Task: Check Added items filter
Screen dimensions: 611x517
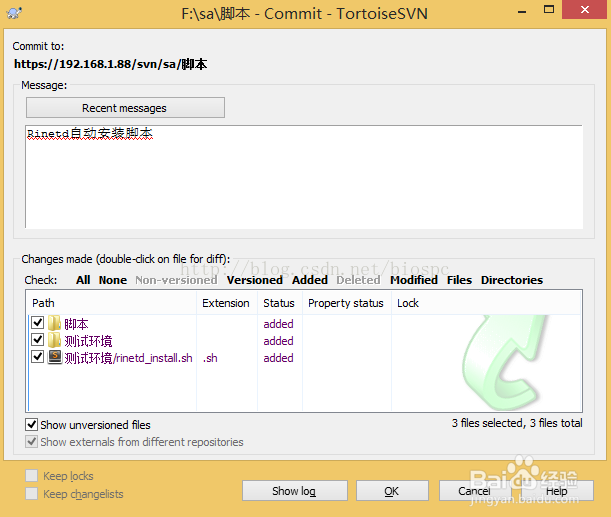Action: click(310, 280)
